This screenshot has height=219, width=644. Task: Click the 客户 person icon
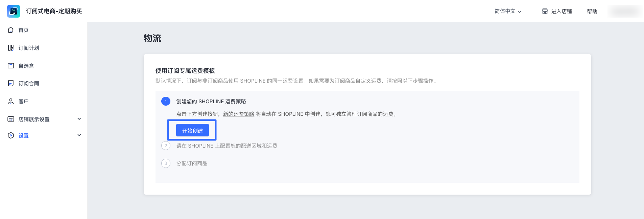click(x=11, y=102)
